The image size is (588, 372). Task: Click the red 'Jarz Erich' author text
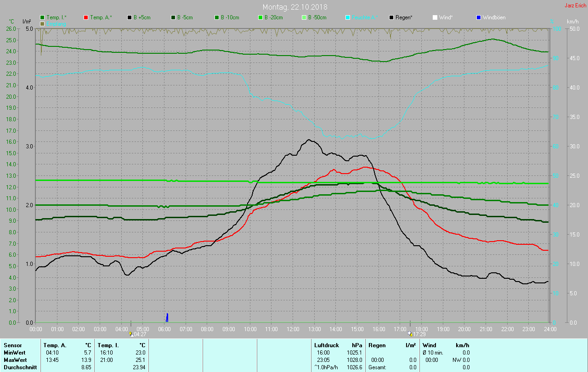tap(575, 6)
